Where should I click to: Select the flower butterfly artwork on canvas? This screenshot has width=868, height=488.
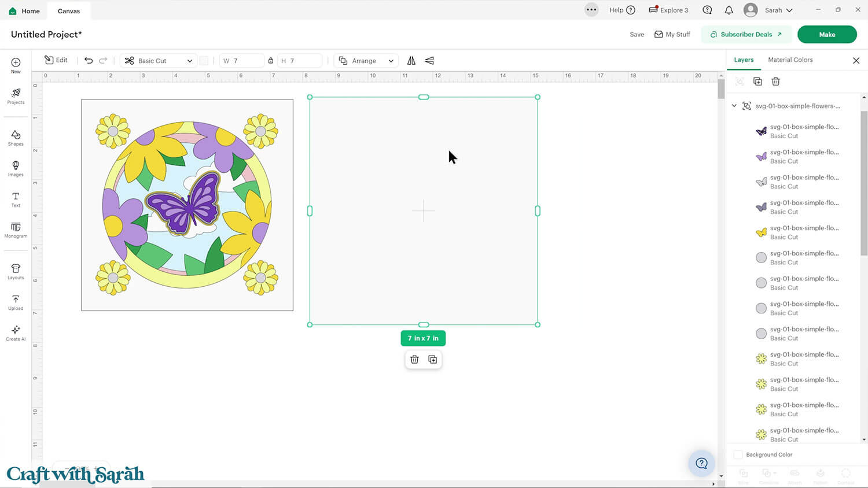point(187,205)
